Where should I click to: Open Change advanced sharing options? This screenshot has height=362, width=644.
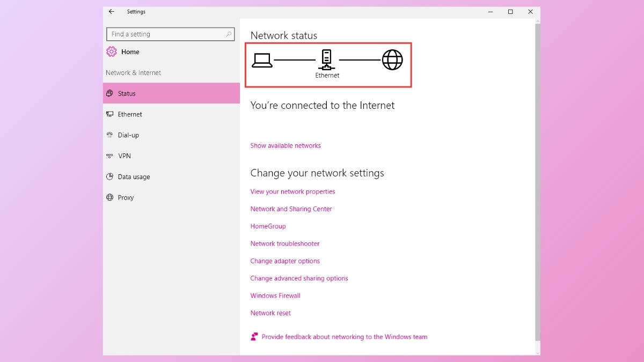[299, 278]
